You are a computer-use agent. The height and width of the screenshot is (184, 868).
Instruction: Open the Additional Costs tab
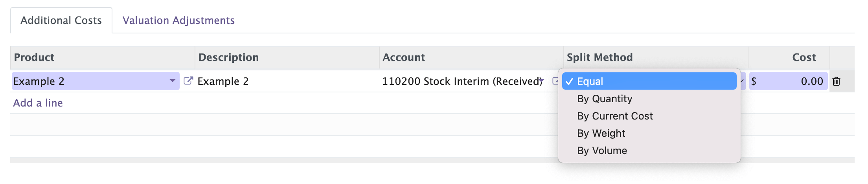61,20
